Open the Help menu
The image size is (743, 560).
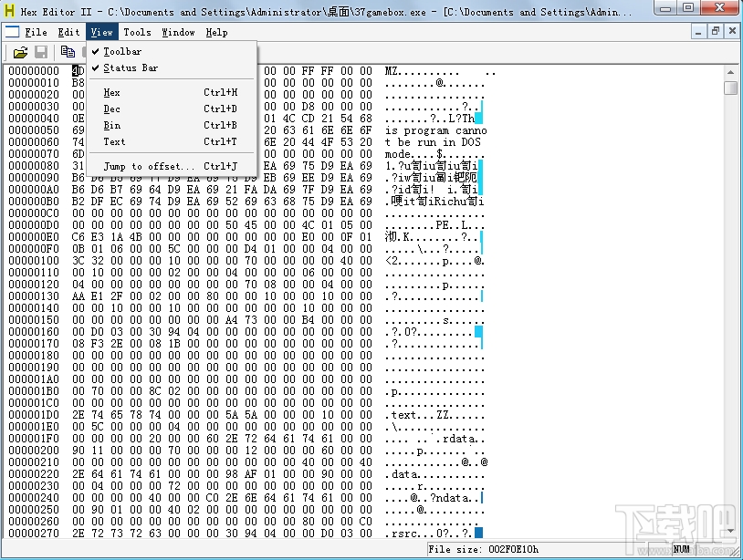(216, 31)
